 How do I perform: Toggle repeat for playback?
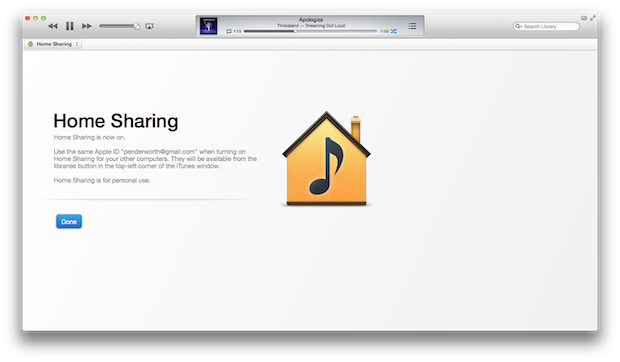pyautogui.click(x=229, y=31)
